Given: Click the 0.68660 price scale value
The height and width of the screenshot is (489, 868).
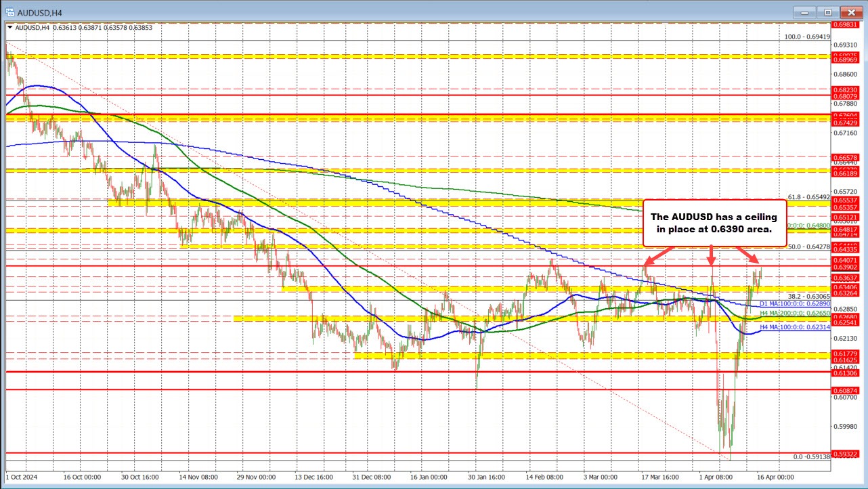Looking at the screenshot, I should click(x=846, y=74).
